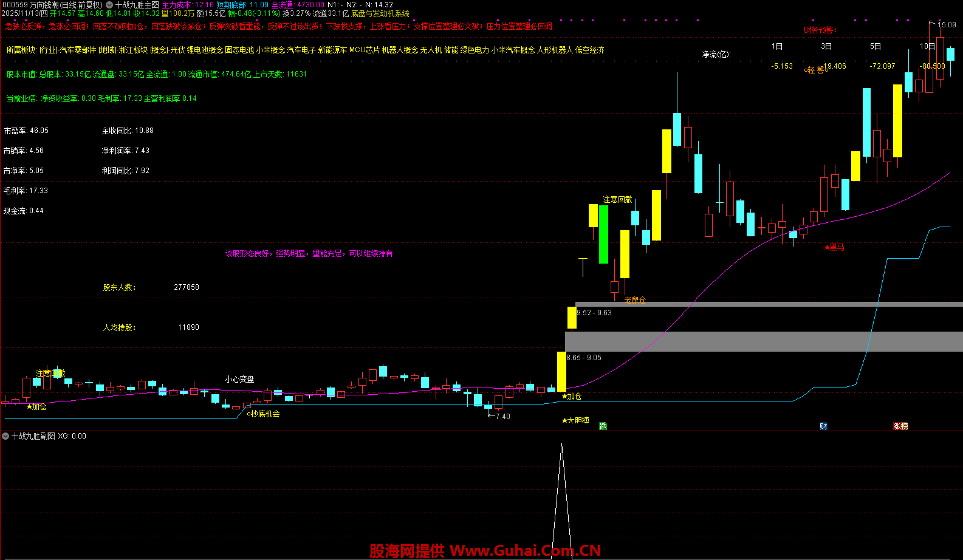
Task: Click the 财务预警 red label
Action: pyautogui.click(x=820, y=30)
